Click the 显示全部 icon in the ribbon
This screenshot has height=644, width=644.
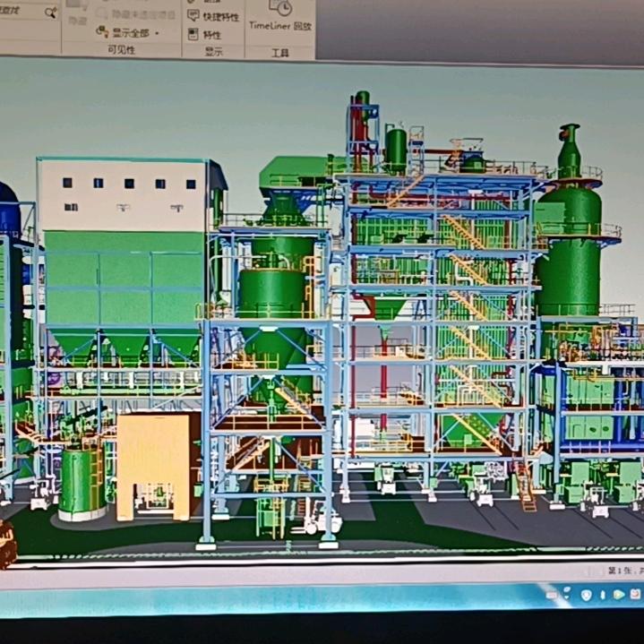pyautogui.click(x=101, y=33)
